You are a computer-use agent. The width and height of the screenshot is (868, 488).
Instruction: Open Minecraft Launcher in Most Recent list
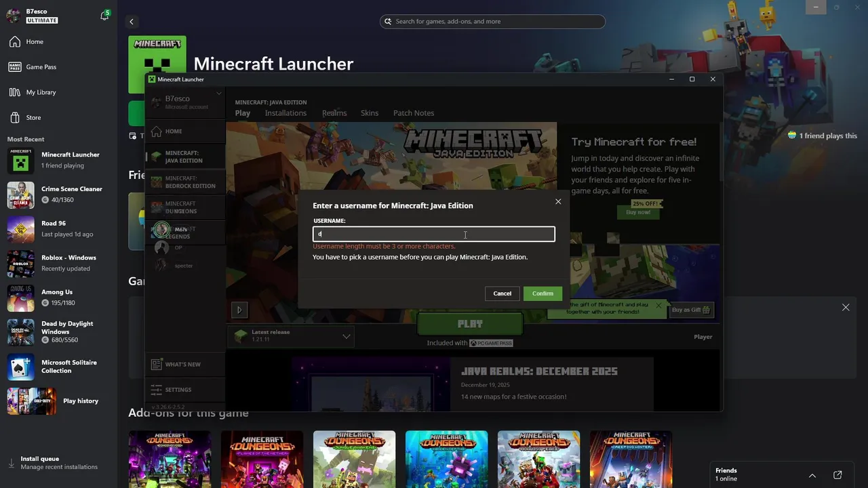coord(58,160)
